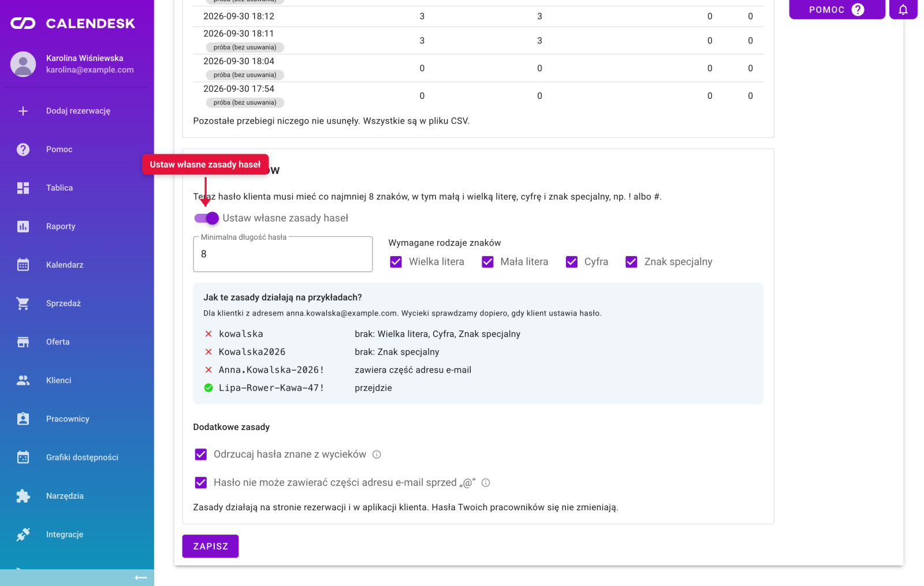This screenshot has height=586, width=924.
Task: Toggle Ustaw własne zasady haseł switch
Action: pos(207,218)
